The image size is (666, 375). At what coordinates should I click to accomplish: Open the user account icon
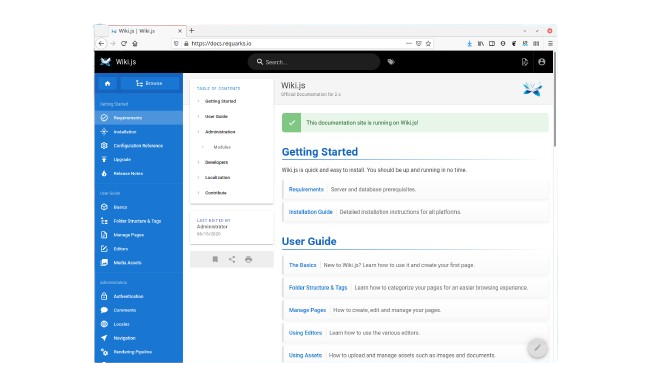542,62
